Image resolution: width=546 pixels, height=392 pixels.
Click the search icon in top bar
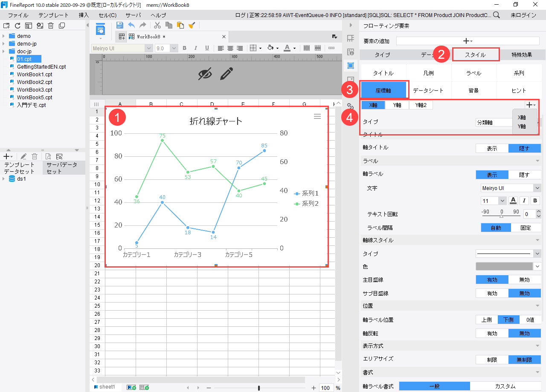point(497,15)
